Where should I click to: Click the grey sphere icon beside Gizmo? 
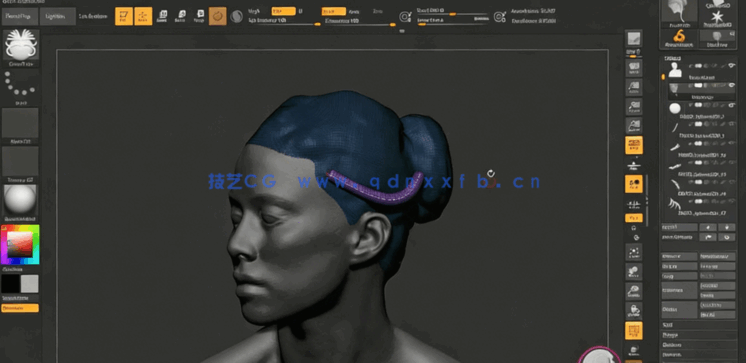tap(236, 17)
